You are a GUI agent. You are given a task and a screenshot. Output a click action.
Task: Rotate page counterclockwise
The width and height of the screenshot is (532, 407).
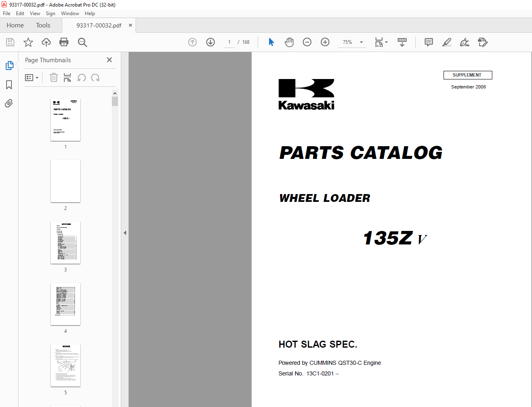tap(81, 77)
